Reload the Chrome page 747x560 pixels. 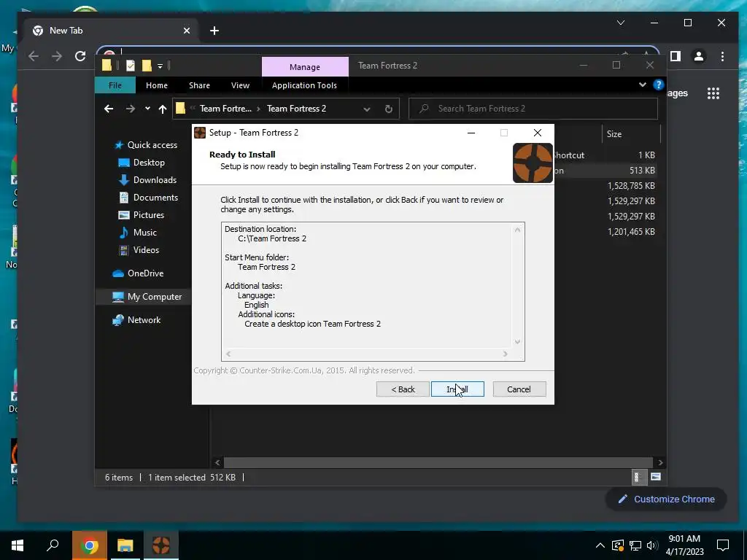pyautogui.click(x=80, y=56)
